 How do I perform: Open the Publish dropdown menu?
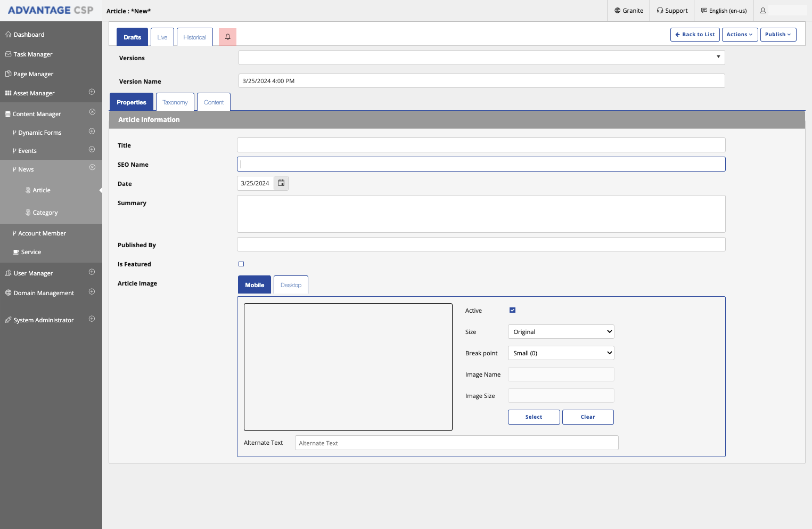(778, 35)
